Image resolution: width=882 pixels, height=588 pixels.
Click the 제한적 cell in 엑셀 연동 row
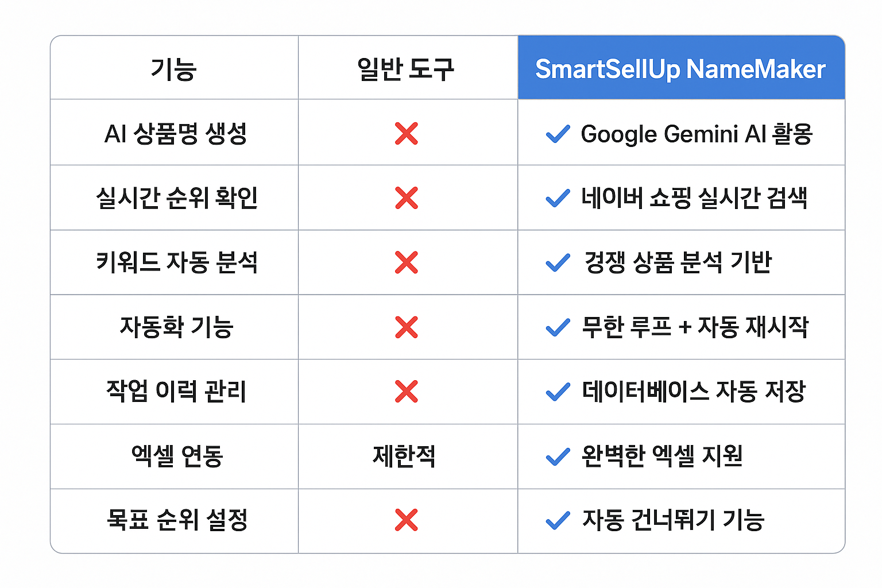(x=405, y=457)
